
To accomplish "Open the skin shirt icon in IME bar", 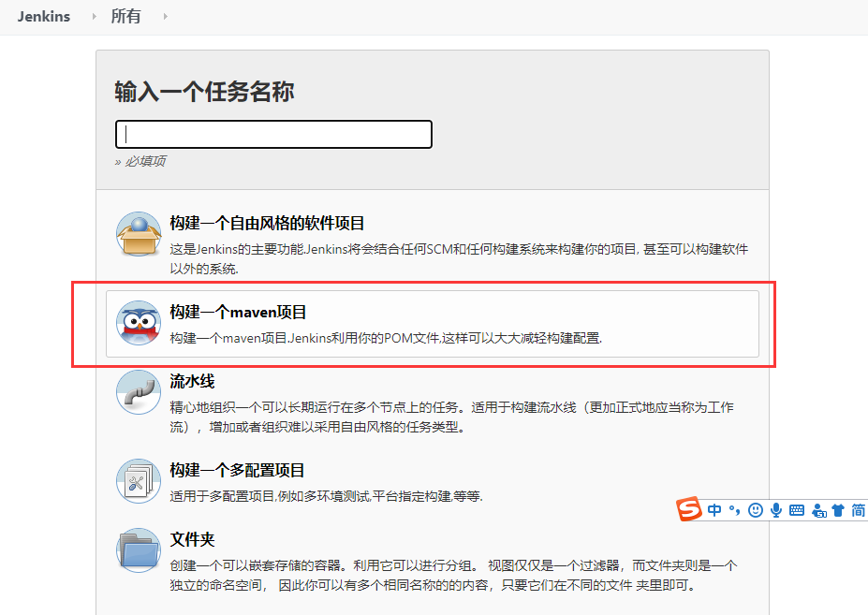I will 838,510.
